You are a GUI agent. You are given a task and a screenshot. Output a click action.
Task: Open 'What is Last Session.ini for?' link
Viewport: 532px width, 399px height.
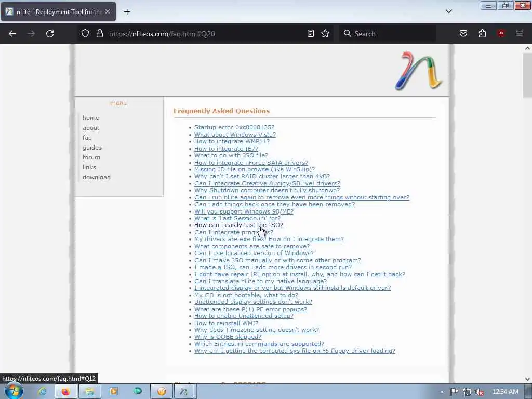pos(237,218)
